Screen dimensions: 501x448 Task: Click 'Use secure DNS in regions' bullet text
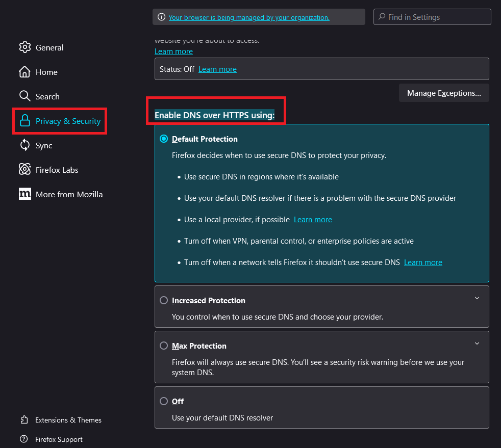(261, 177)
